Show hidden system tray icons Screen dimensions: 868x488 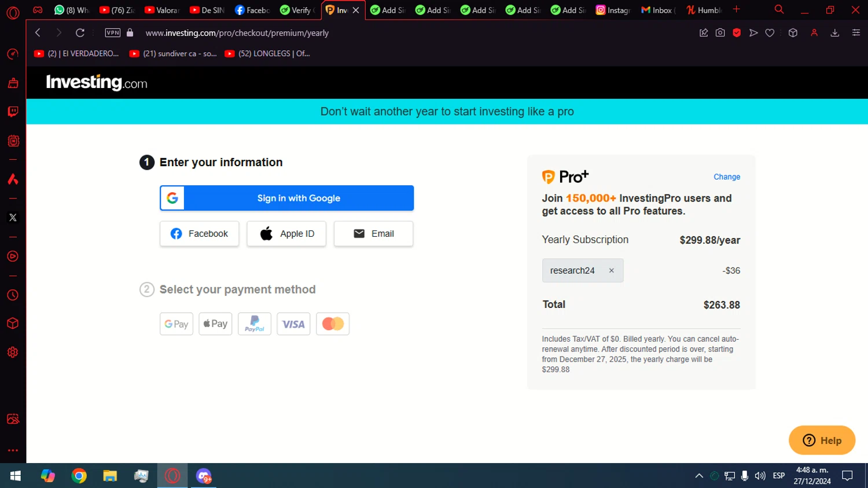tap(699, 476)
